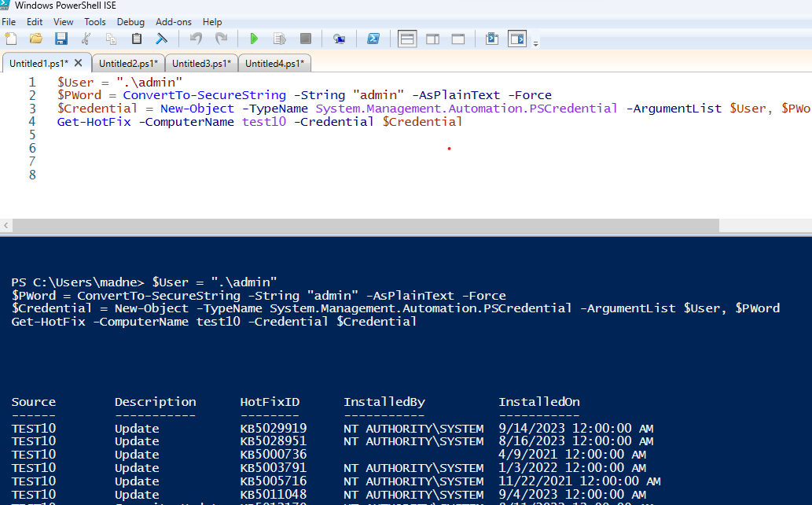The width and height of the screenshot is (812, 505).
Task: Click the Redo arrow icon
Action: coord(221,39)
